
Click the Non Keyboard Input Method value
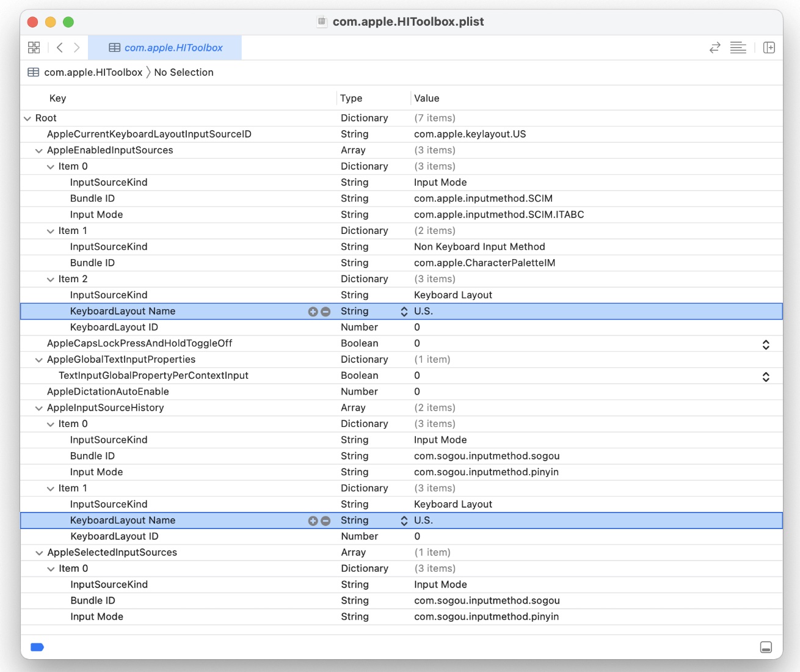tap(479, 247)
